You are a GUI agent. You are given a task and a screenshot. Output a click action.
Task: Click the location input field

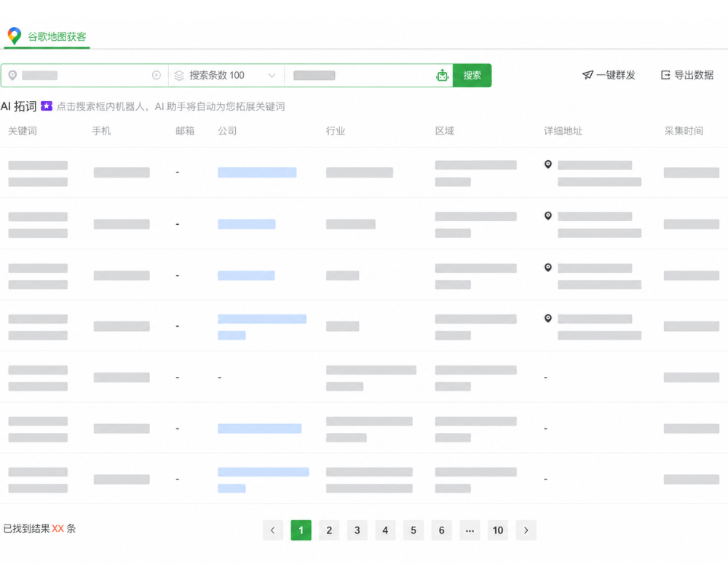point(84,75)
